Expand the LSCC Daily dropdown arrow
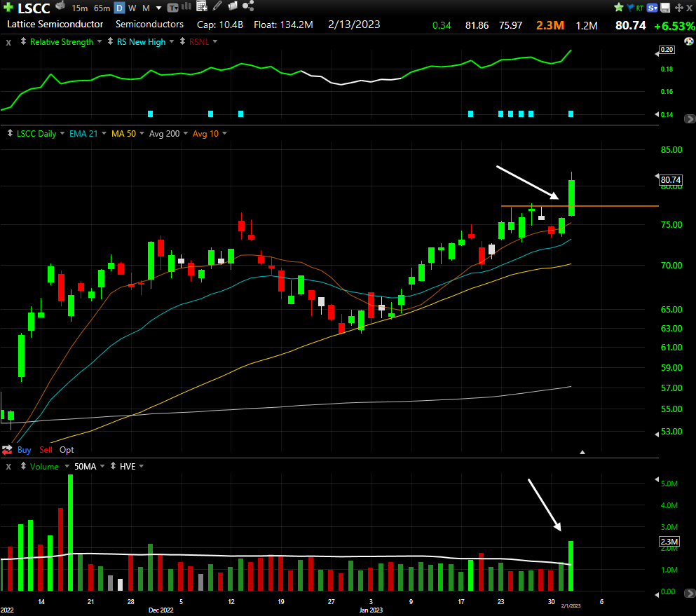696x616 pixels. tap(62, 134)
